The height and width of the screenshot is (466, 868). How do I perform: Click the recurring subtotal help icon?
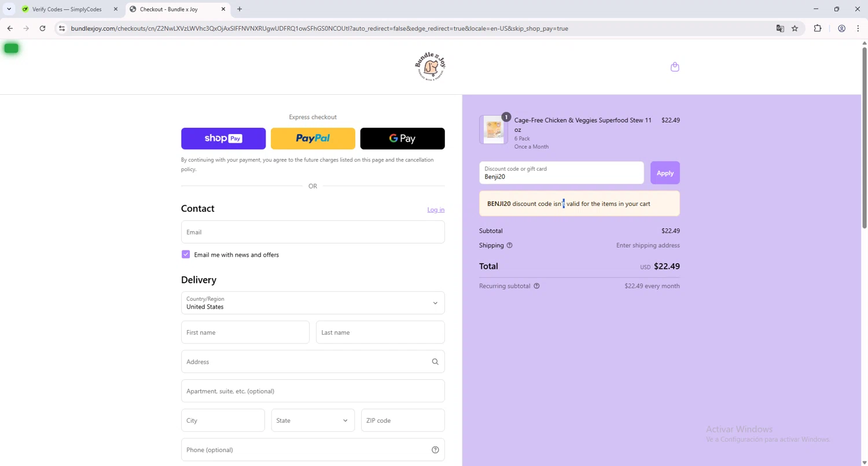[x=536, y=286]
